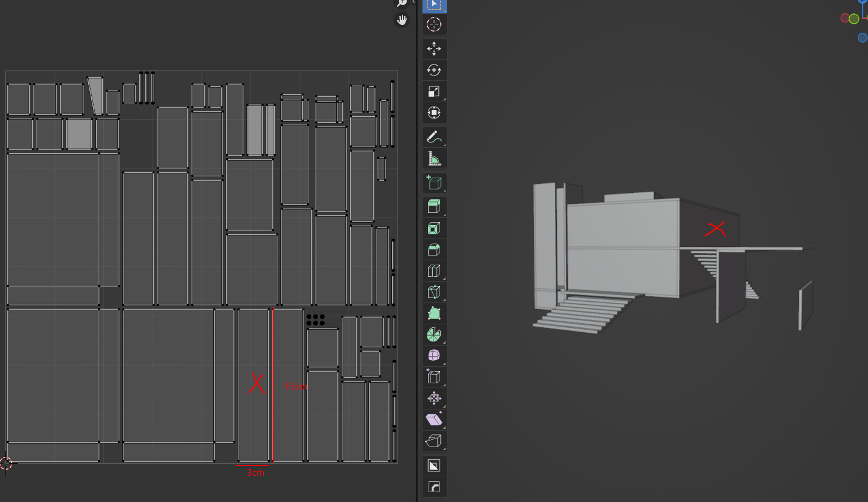Choose the Bevel tool

[x=434, y=250]
